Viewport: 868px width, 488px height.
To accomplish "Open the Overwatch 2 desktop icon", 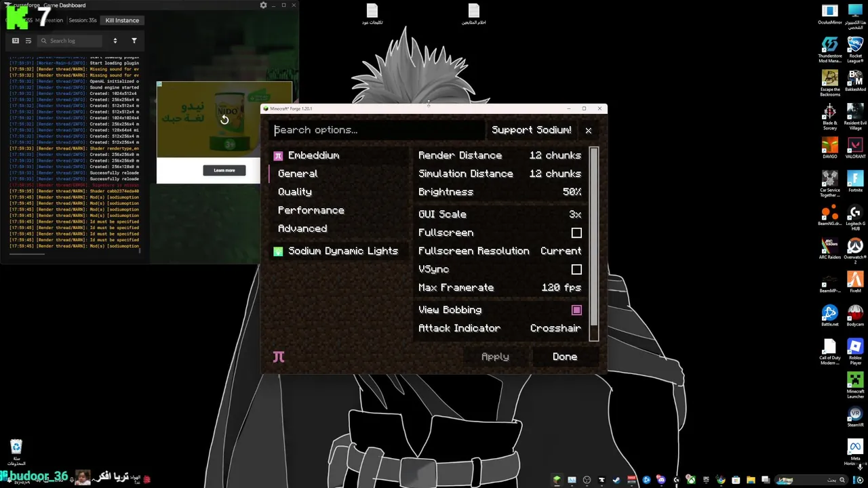I will pos(855,251).
